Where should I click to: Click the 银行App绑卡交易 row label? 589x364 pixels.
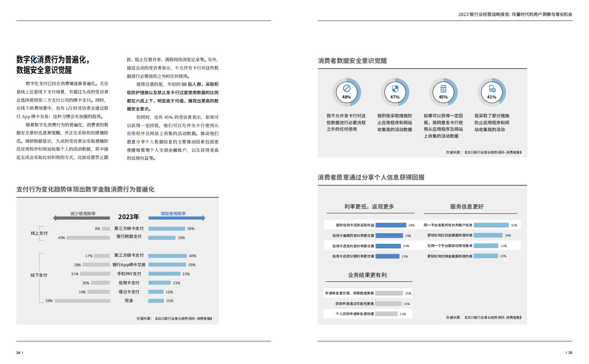point(129,265)
